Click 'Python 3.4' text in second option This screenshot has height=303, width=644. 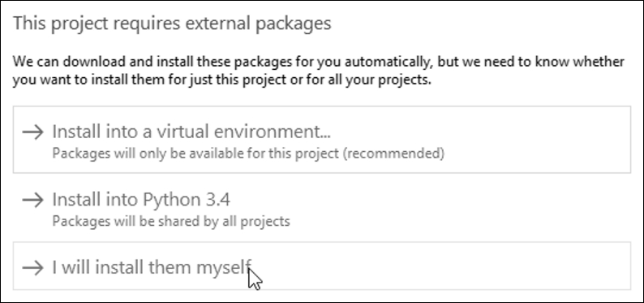tap(187, 200)
